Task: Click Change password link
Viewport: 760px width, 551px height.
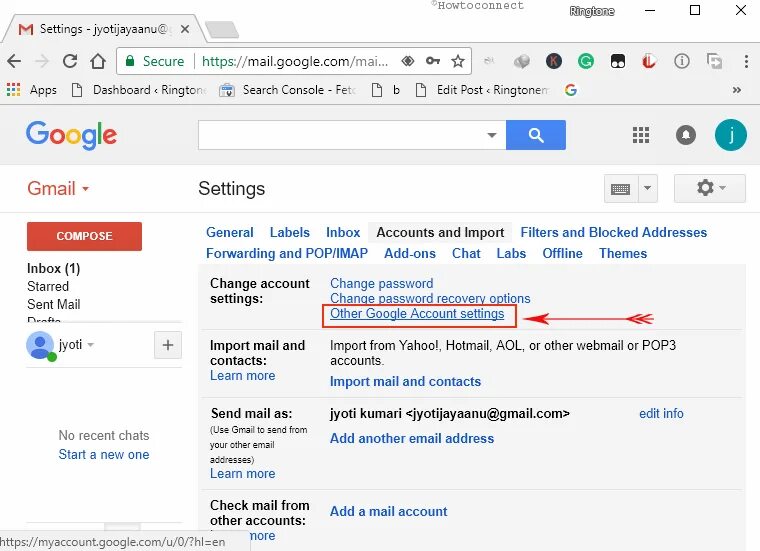Action: (x=382, y=283)
